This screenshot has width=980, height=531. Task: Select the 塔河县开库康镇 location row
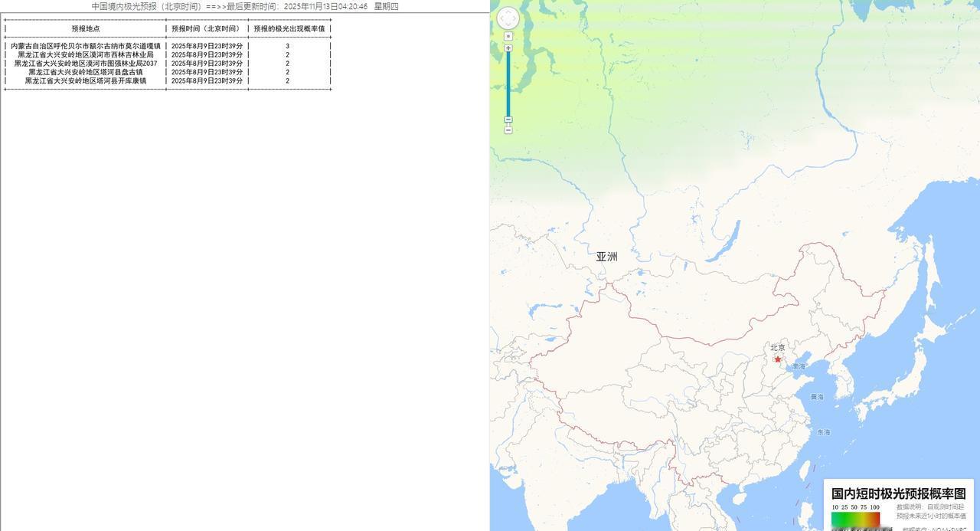coord(86,80)
